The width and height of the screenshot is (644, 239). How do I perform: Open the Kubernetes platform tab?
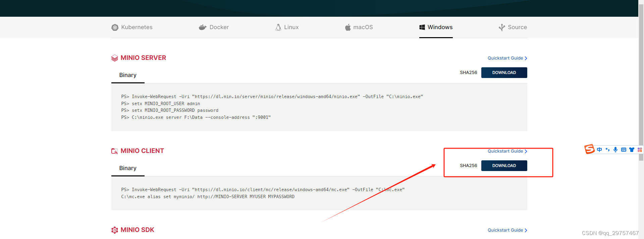pos(132,27)
